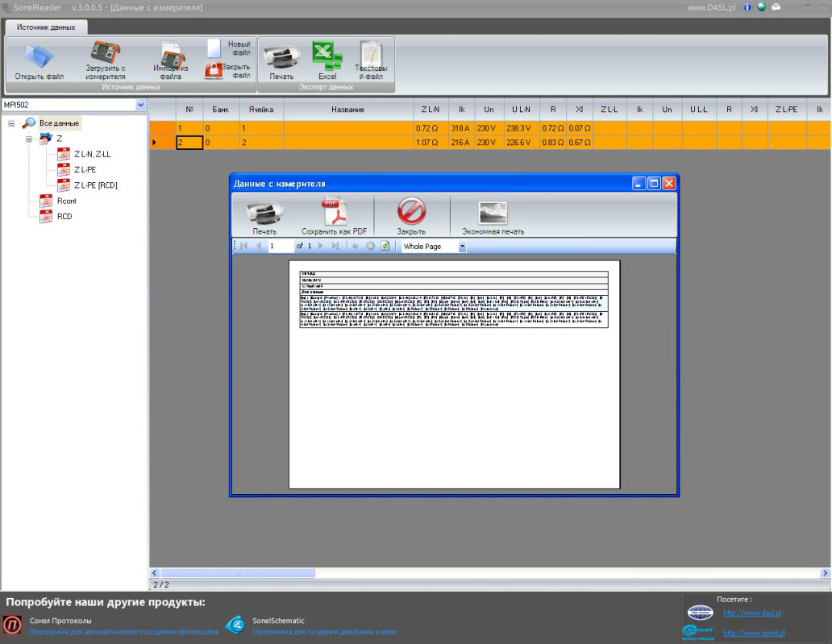Image resolution: width=832 pixels, height=644 pixels.
Task: Go to first page in preview toolbar
Action: pos(244,246)
